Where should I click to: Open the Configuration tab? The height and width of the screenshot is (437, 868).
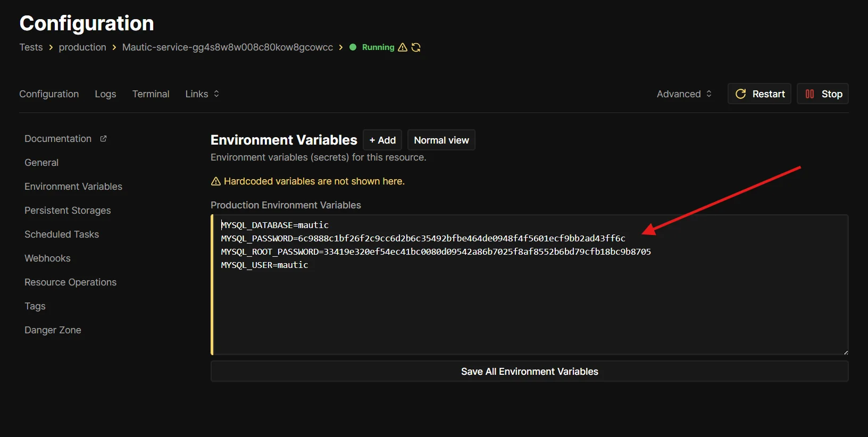tap(49, 94)
